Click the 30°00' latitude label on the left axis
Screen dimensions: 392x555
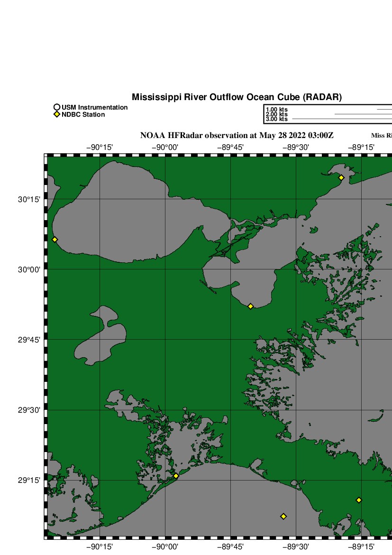pos(29,269)
